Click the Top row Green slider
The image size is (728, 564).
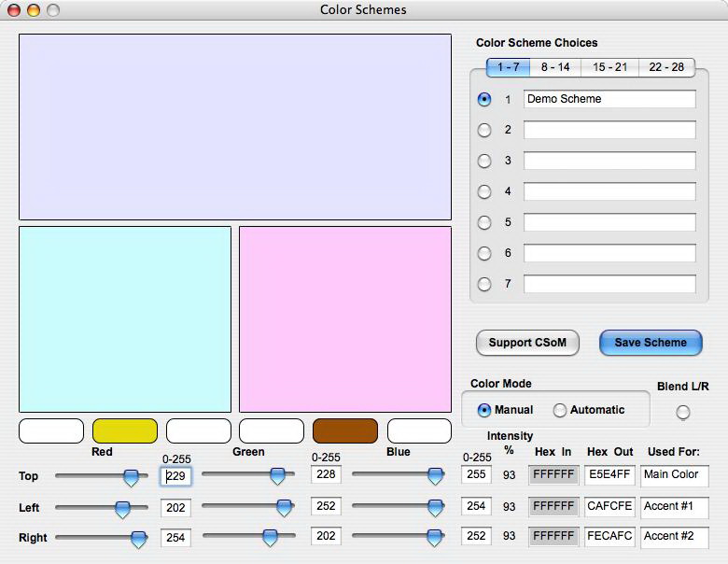coord(248,474)
